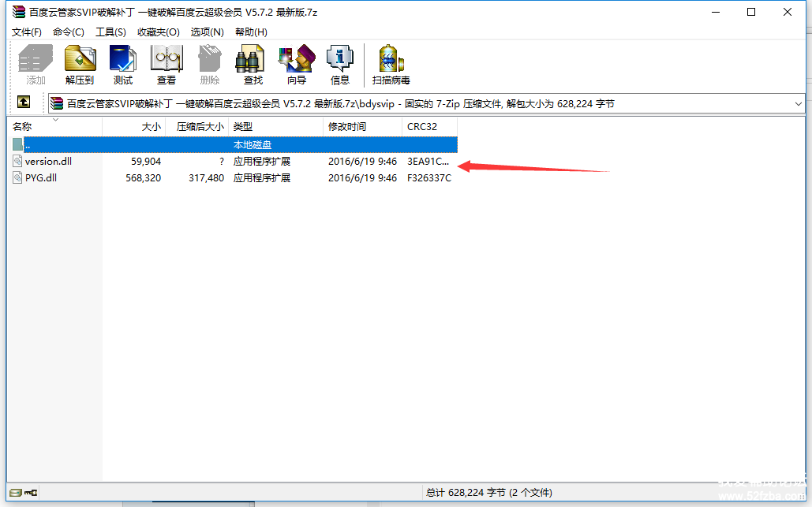
Task: Open the 命令(C) menu
Action: (x=69, y=32)
